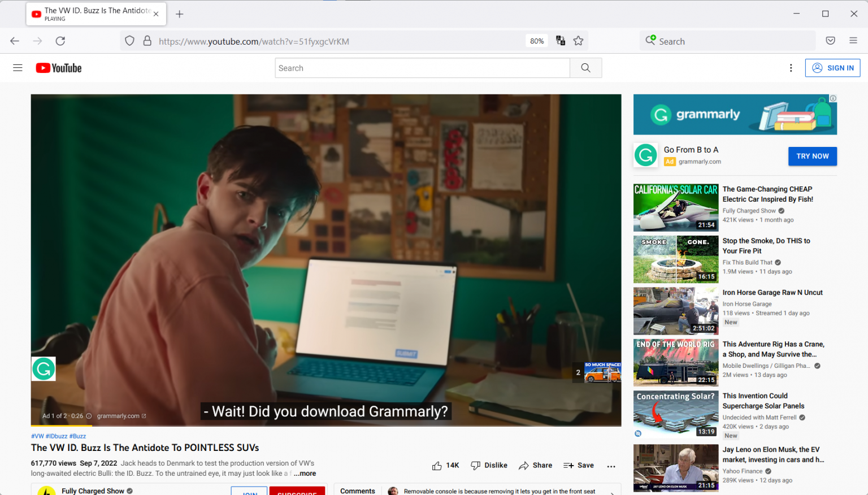Open more actions next to Save
The image size is (868, 495).
coord(611,466)
